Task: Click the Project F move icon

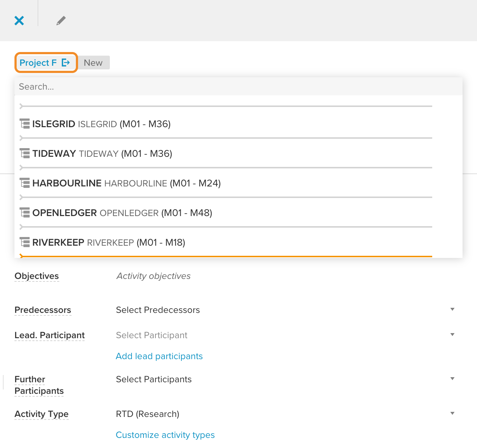Action: pyautogui.click(x=66, y=63)
